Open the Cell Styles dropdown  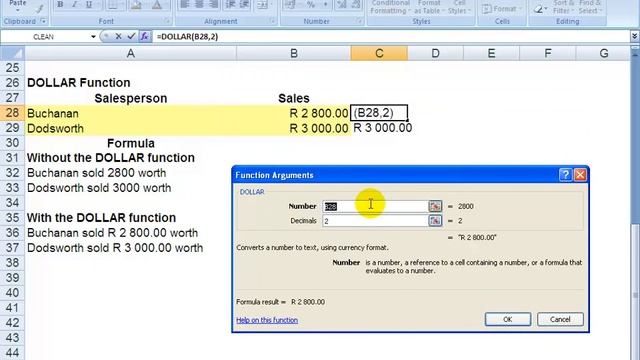pos(459,7)
